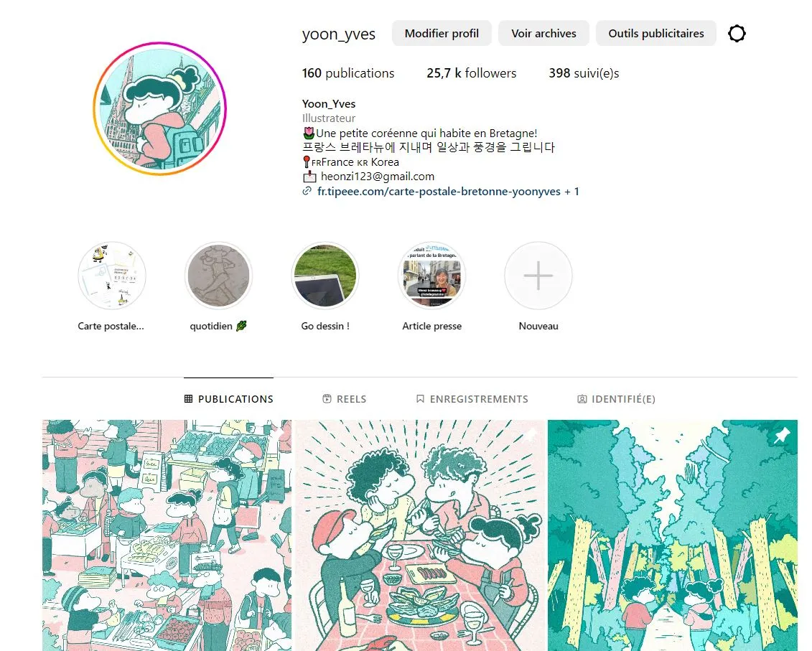Select the Publications tab
Image resolution: width=812 pixels, height=651 pixels.
click(x=229, y=399)
